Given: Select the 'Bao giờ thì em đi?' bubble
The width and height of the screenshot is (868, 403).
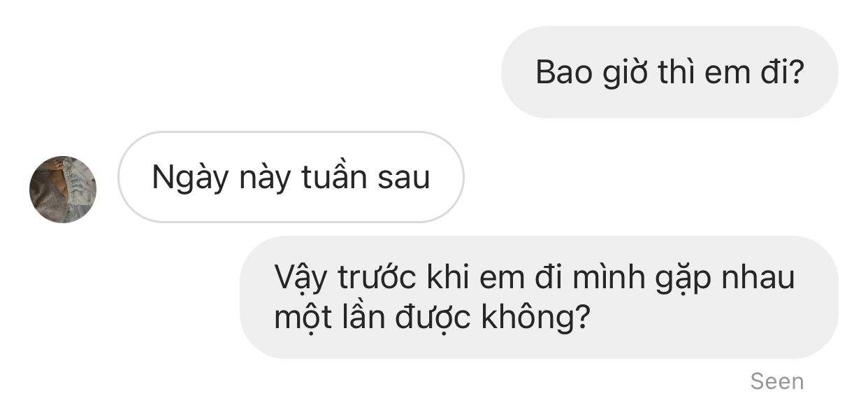Looking at the screenshot, I should pos(670,72).
